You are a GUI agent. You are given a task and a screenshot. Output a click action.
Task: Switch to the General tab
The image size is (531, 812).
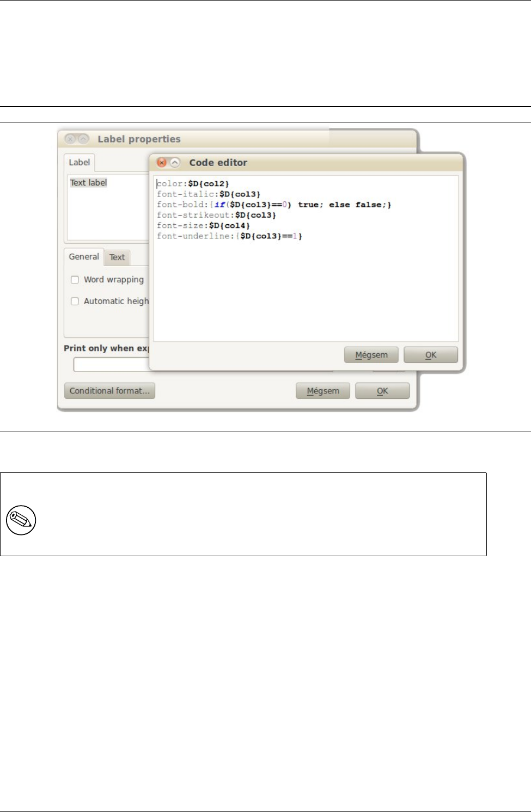pos(84,257)
